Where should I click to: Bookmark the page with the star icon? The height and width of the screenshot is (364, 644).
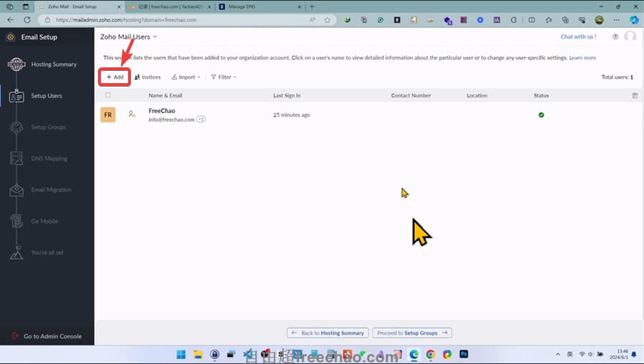tap(327, 20)
